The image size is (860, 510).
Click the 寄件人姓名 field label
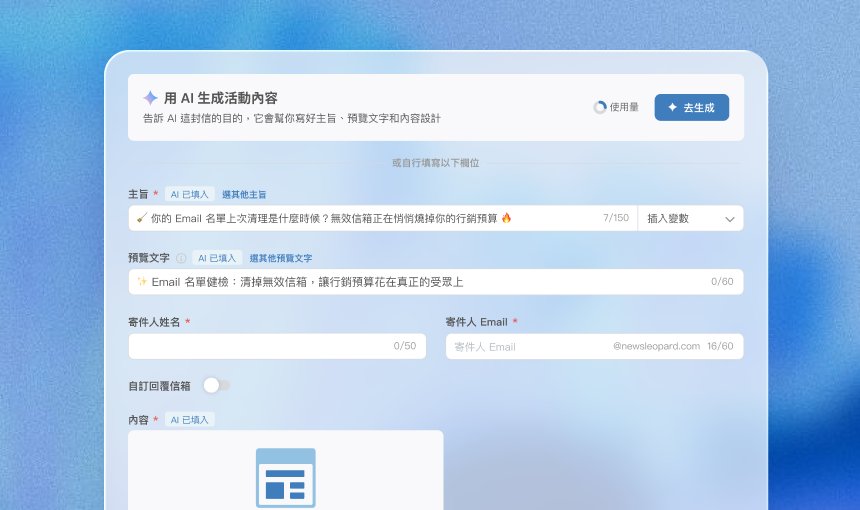coord(154,322)
